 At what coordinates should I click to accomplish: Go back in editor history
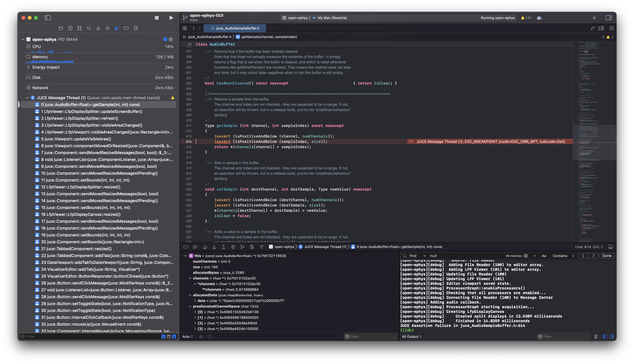194,28
